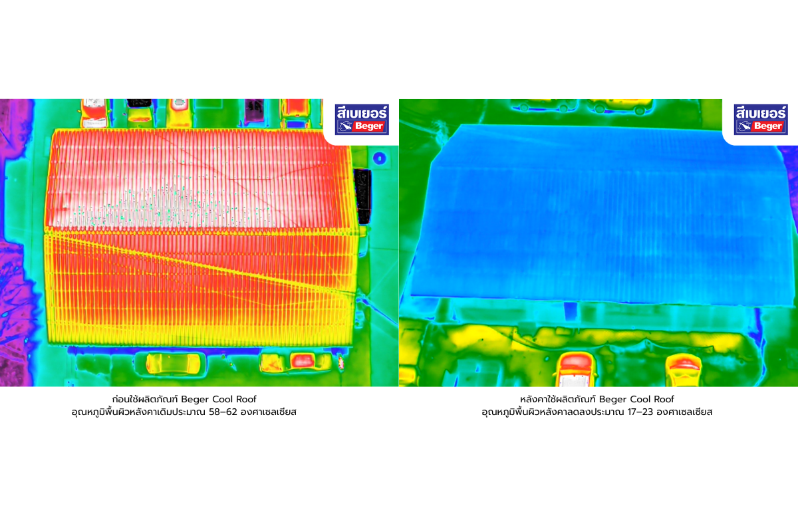Image resolution: width=798 pixels, height=532 pixels.
Task: Click the Beger logo on the blue-roof thermal image
Action: click(x=761, y=120)
